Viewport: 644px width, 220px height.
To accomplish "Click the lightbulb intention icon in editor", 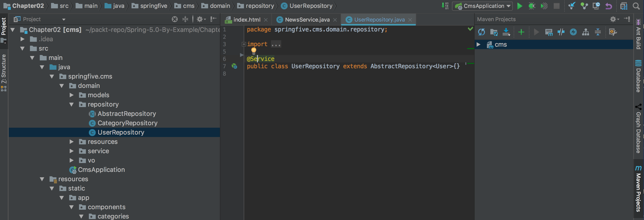I will 254,51.
